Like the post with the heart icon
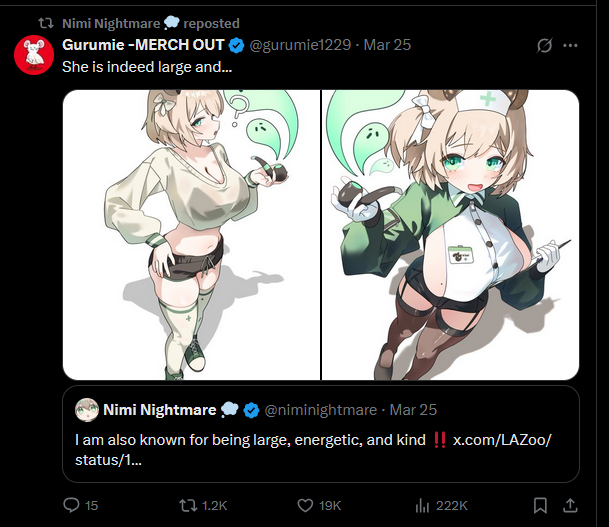The image size is (609, 527). (305, 505)
